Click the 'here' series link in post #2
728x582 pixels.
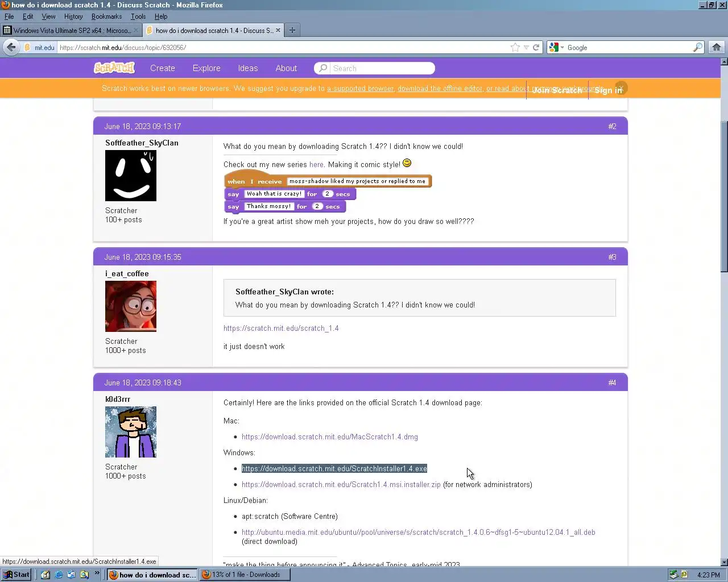pyautogui.click(x=316, y=164)
